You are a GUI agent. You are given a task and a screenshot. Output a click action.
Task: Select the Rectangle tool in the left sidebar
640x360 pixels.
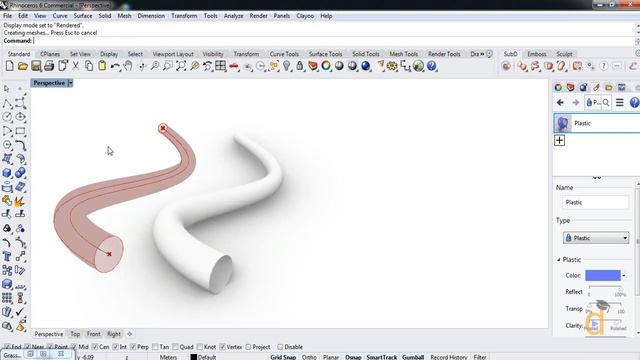click(20, 131)
